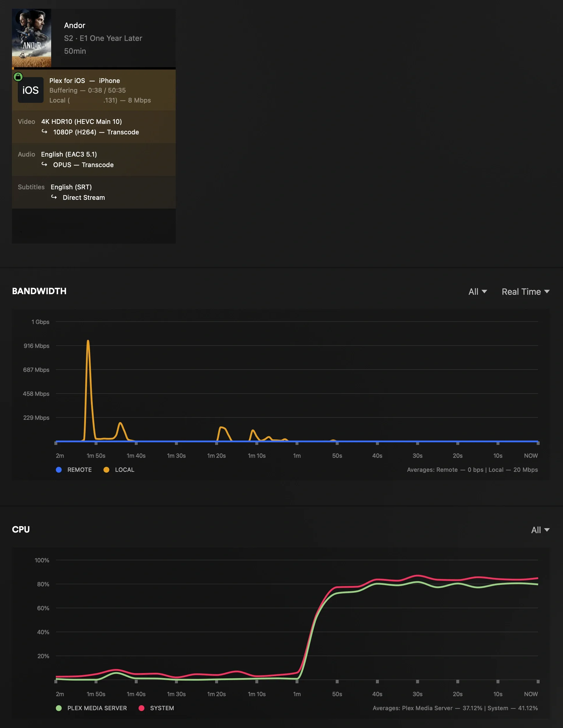Click the red SYSTEM legend color dot
The width and height of the screenshot is (563, 728).
(x=141, y=708)
